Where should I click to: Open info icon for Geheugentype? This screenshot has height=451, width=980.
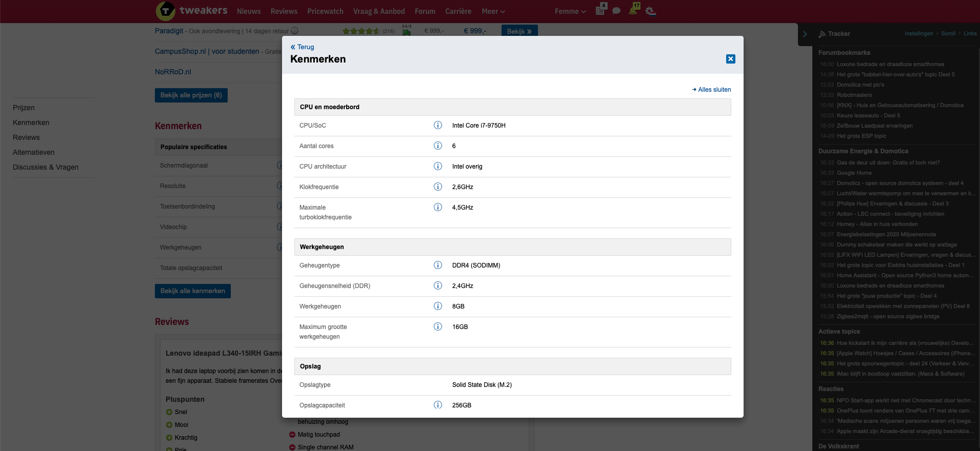pos(438,265)
